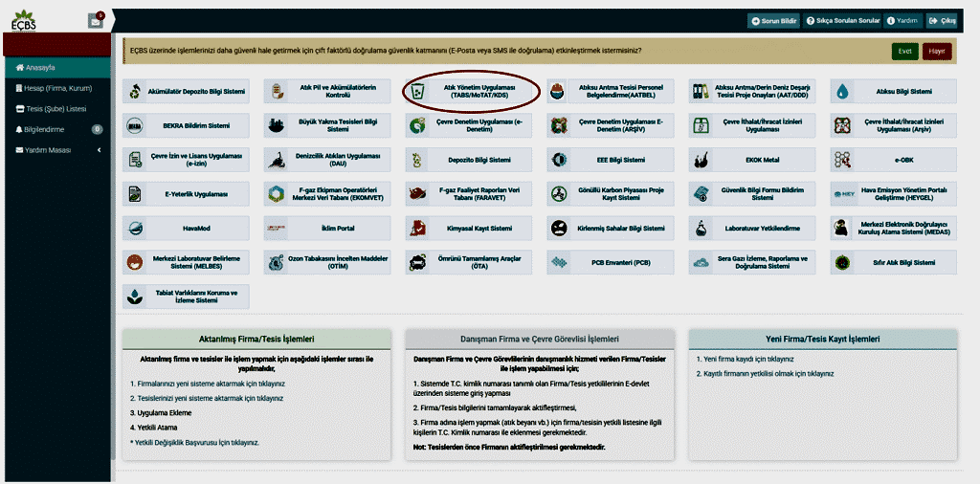980x484 pixels.
Task: Click the Kirlenmiş Sahalar Bilgi Sistemi icon
Action: pos(559,229)
